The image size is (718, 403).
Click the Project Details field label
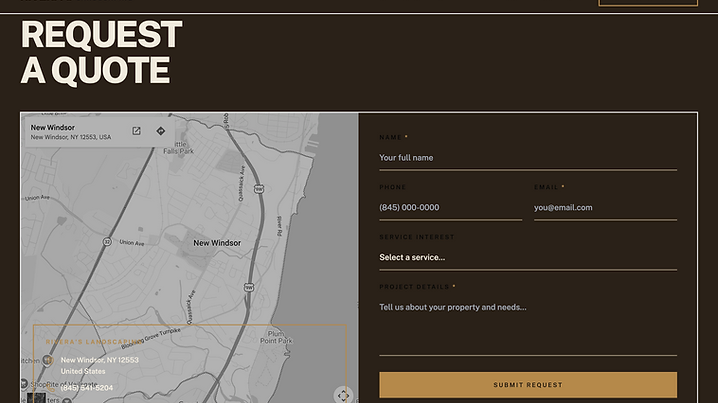(x=414, y=287)
